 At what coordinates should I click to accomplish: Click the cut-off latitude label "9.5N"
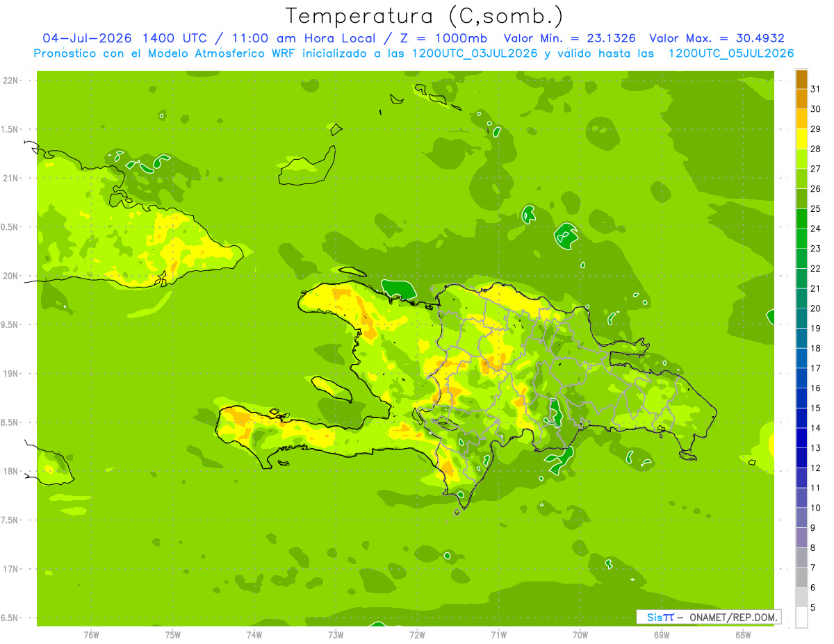tap(10, 324)
